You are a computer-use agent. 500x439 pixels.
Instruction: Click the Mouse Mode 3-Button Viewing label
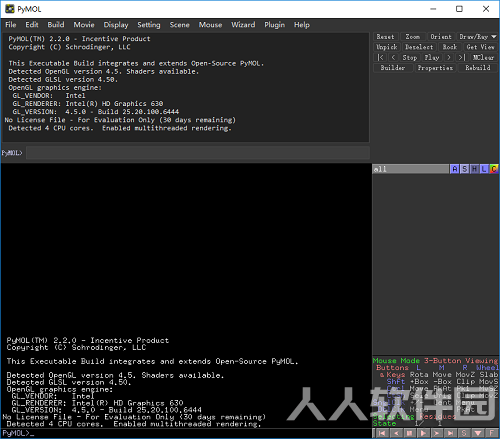(435, 360)
